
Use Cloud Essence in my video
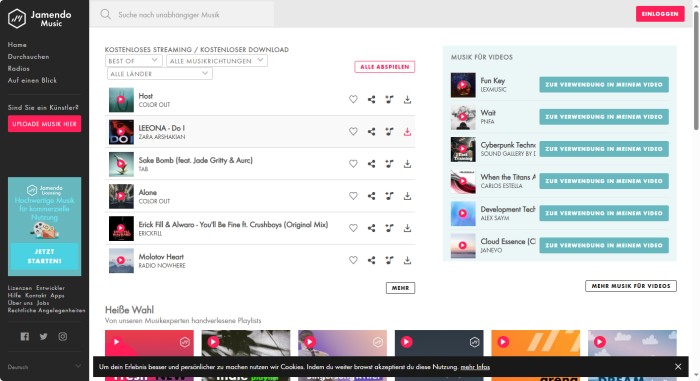point(604,245)
